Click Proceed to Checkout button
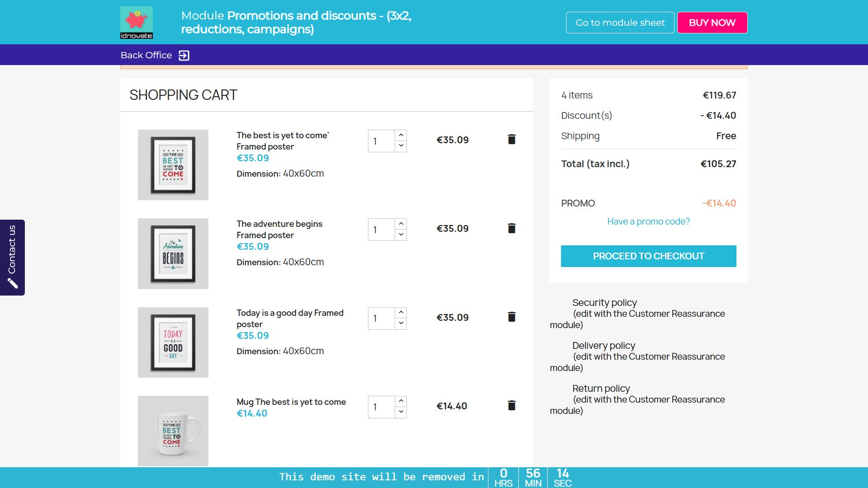This screenshot has width=868, height=488. 648,256
